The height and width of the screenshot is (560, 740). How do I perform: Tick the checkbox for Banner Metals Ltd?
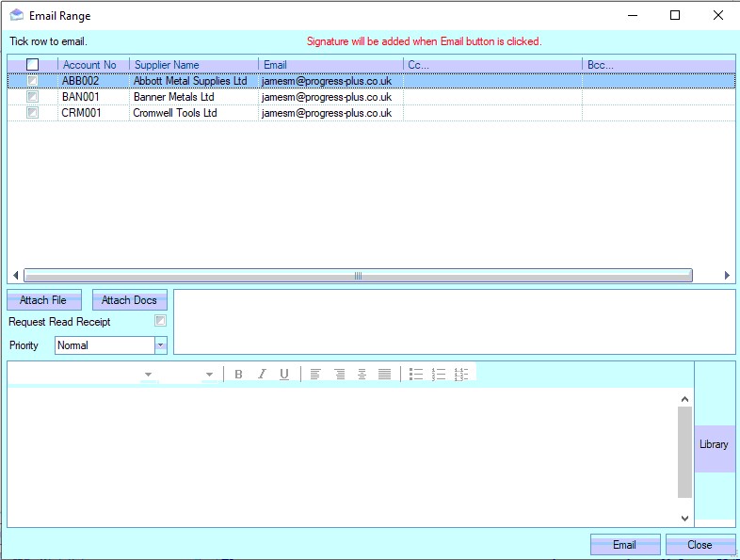click(x=33, y=97)
